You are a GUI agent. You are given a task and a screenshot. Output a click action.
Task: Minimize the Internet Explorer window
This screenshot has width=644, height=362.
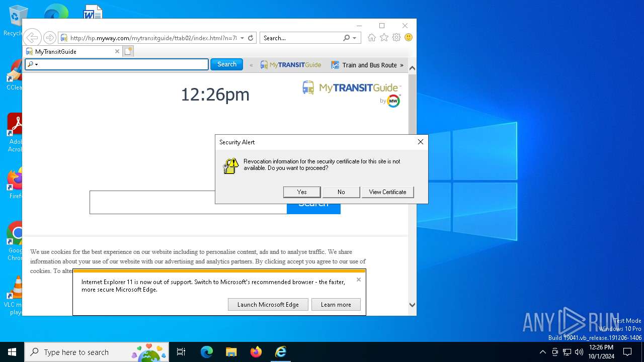click(x=359, y=26)
